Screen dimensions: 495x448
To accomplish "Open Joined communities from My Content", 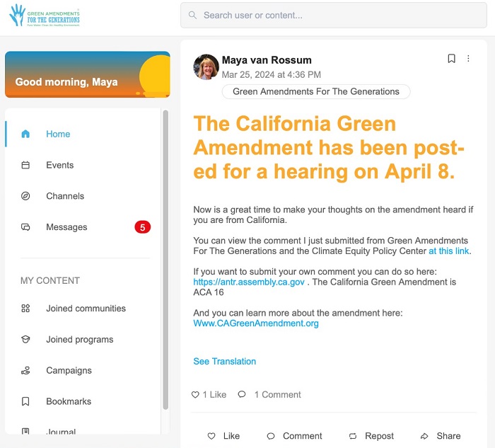I will pos(86,309).
